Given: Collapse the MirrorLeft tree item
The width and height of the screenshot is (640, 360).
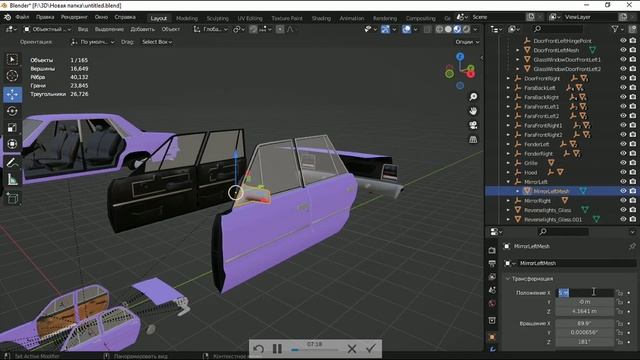Looking at the screenshot, I should (509, 182).
